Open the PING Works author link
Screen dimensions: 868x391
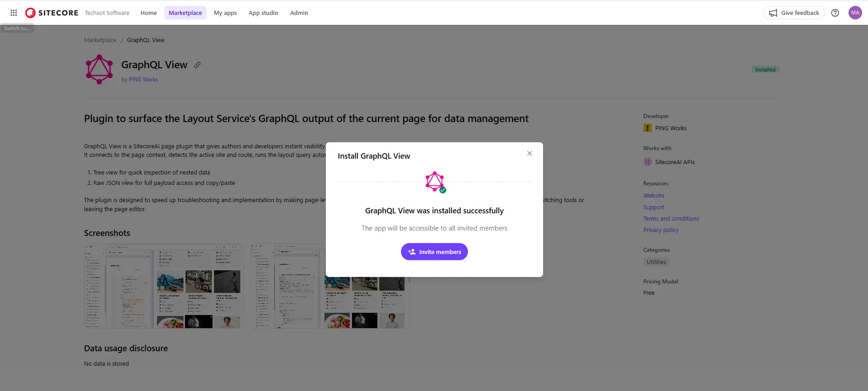point(143,80)
